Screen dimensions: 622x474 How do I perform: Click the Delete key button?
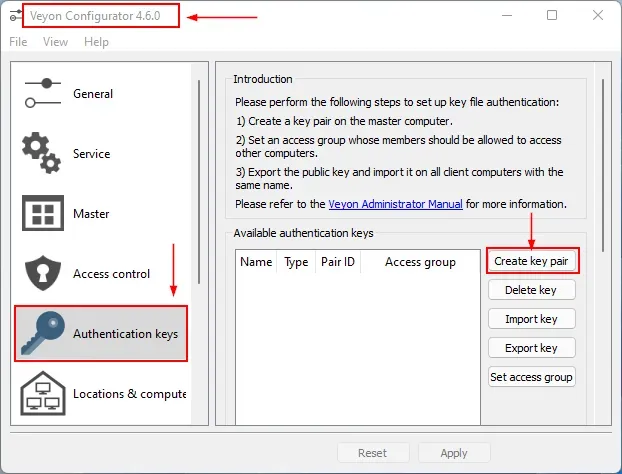tap(532, 290)
